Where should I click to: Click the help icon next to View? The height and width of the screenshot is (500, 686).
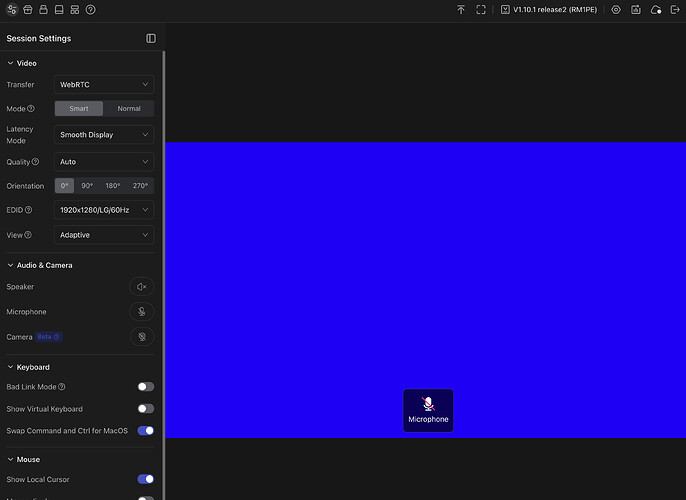click(28, 235)
